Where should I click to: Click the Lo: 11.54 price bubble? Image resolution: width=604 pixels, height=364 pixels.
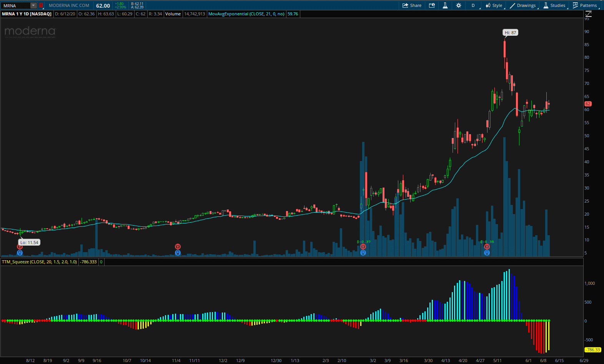29,243
